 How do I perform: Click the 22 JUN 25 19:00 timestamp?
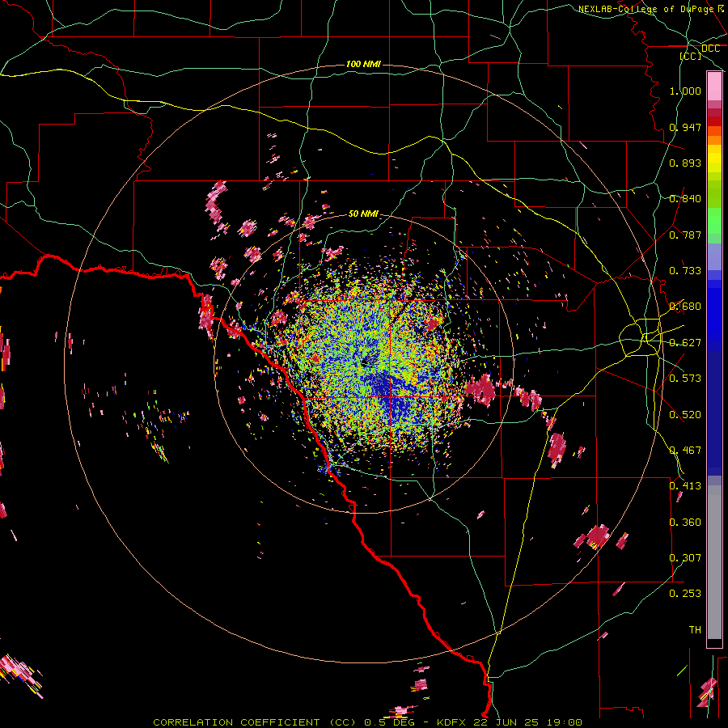(528, 722)
